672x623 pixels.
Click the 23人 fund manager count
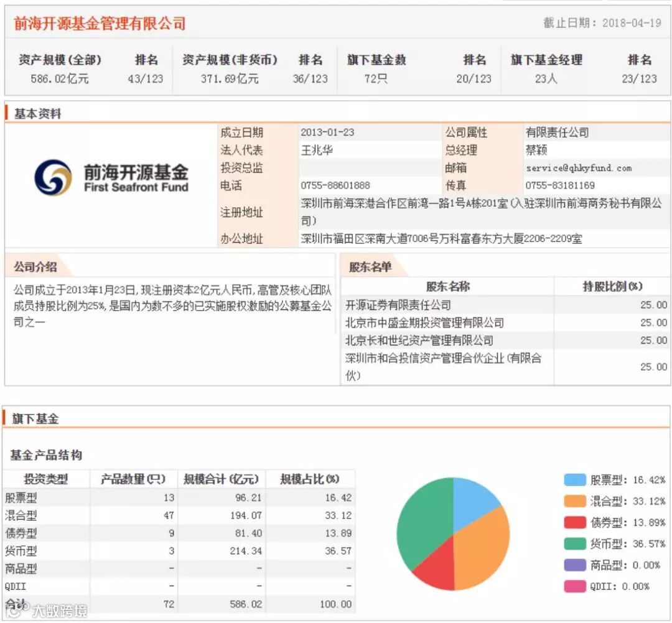point(546,79)
